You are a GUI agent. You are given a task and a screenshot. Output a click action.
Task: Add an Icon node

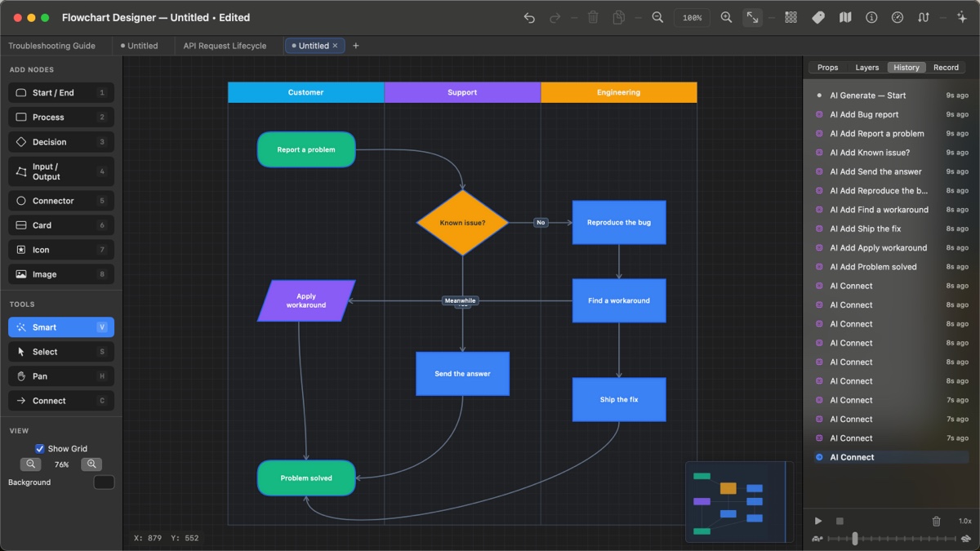coord(61,250)
